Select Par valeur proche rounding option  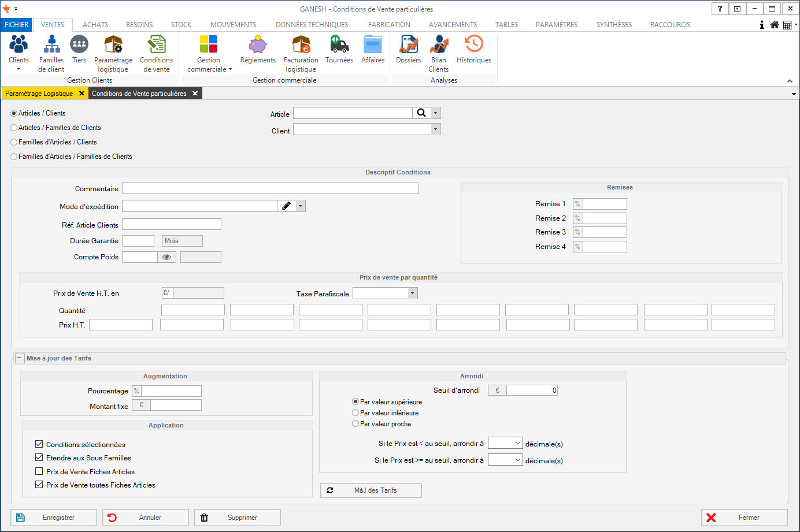click(x=355, y=423)
